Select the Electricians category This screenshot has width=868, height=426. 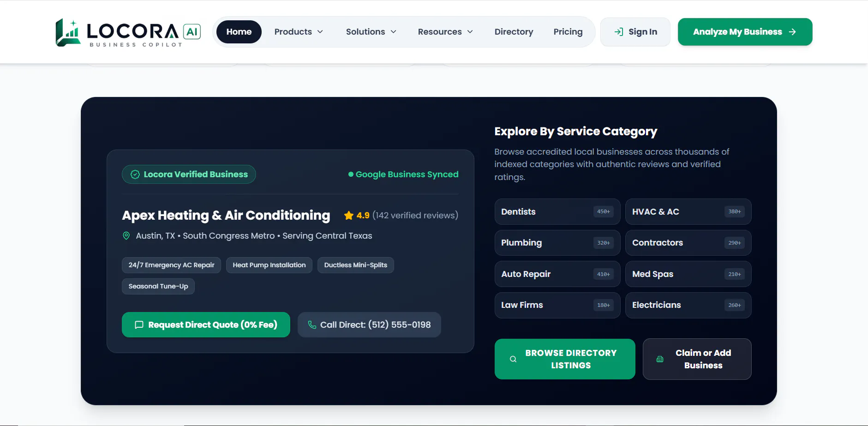click(688, 305)
